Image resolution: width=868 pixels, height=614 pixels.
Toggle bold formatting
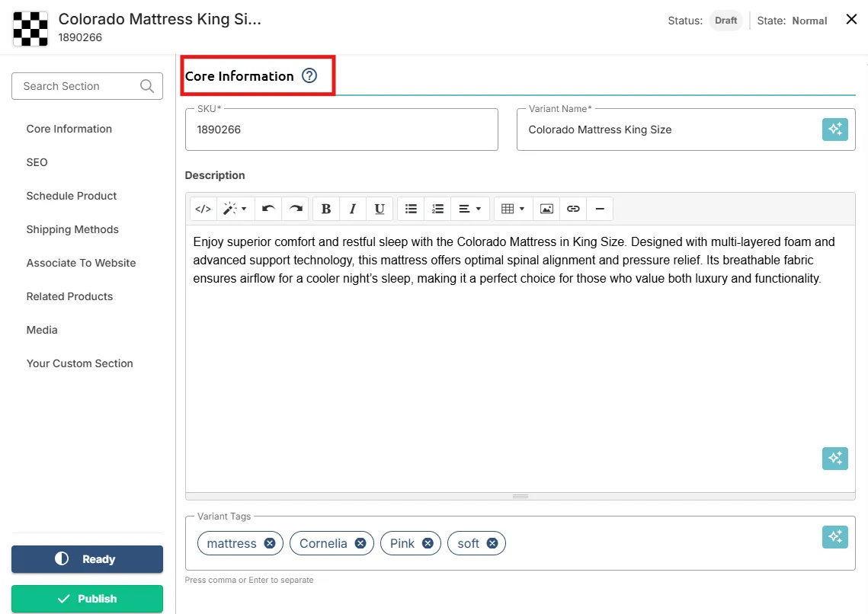[326, 209]
